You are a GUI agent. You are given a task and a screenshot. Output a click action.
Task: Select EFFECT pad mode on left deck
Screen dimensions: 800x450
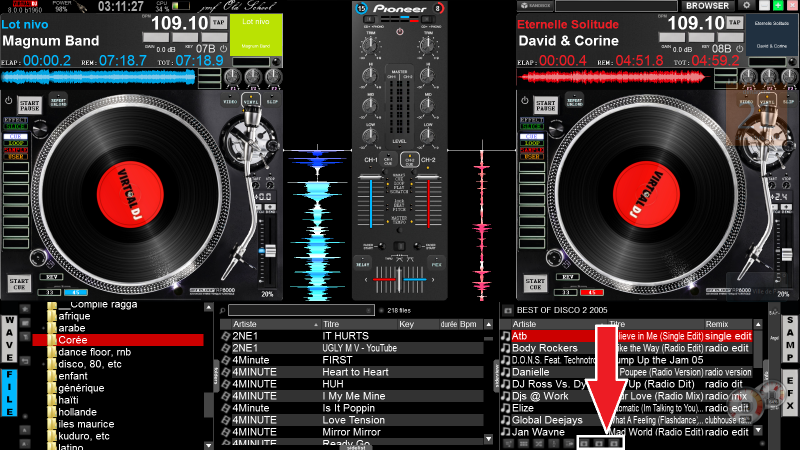(16, 120)
